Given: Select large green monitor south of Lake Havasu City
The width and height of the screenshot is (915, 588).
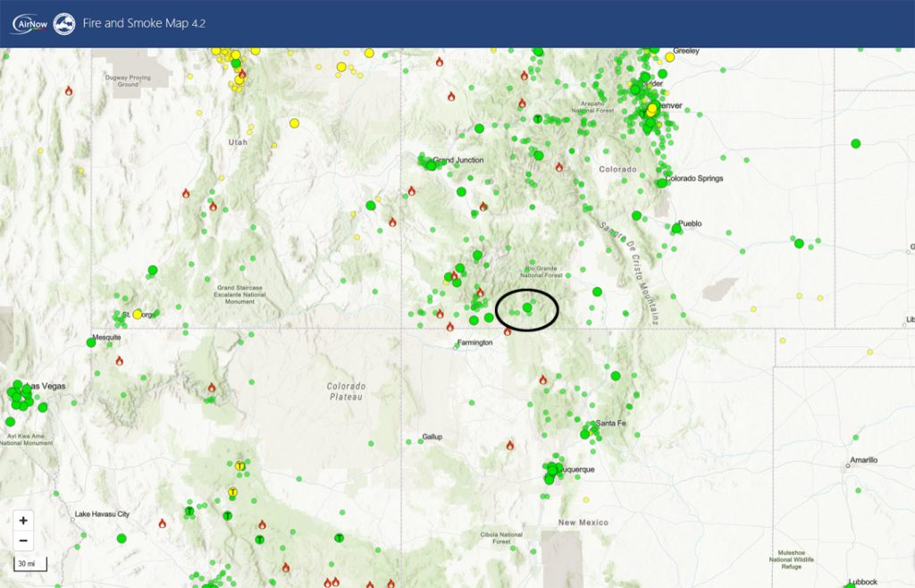Looking at the screenshot, I should [122, 539].
